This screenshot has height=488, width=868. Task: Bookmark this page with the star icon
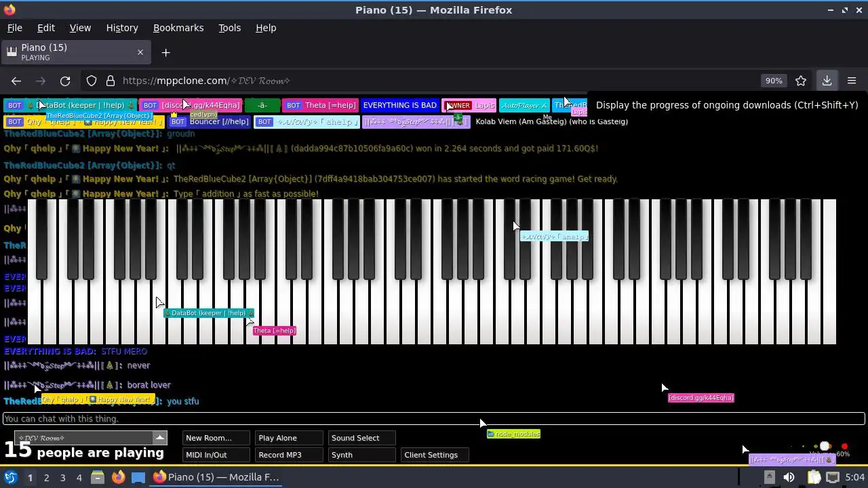pyautogui.click(x=801, y=81)
